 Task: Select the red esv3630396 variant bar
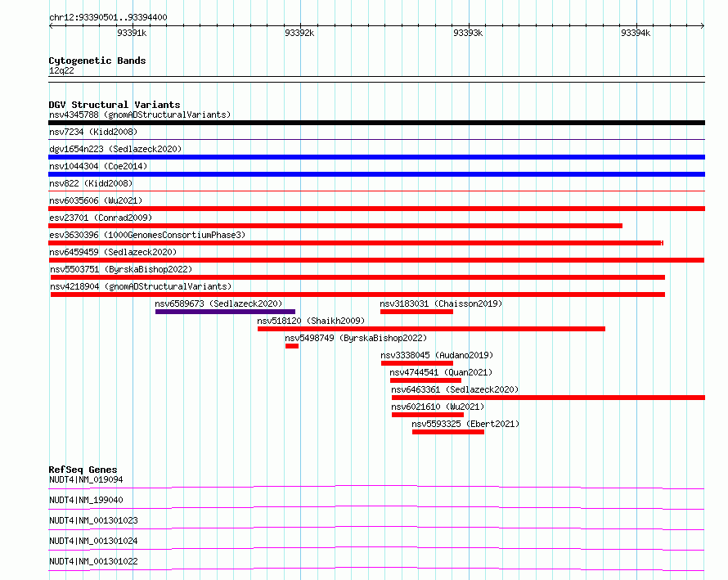pos(356,243)
